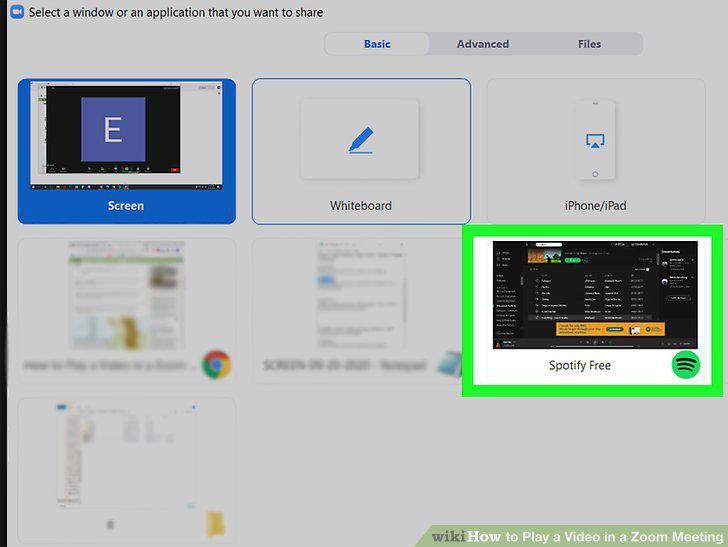
Task: Click the 'Screen' label
Action: 126,206
